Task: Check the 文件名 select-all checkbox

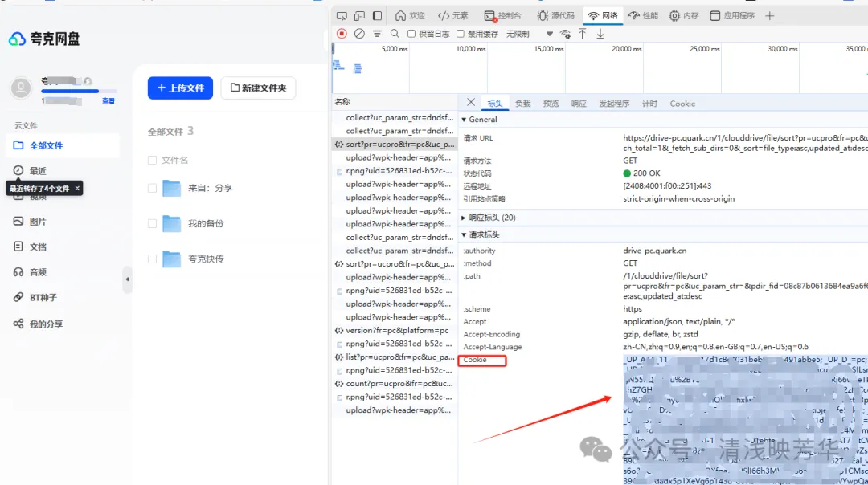Action: point(152,161)
